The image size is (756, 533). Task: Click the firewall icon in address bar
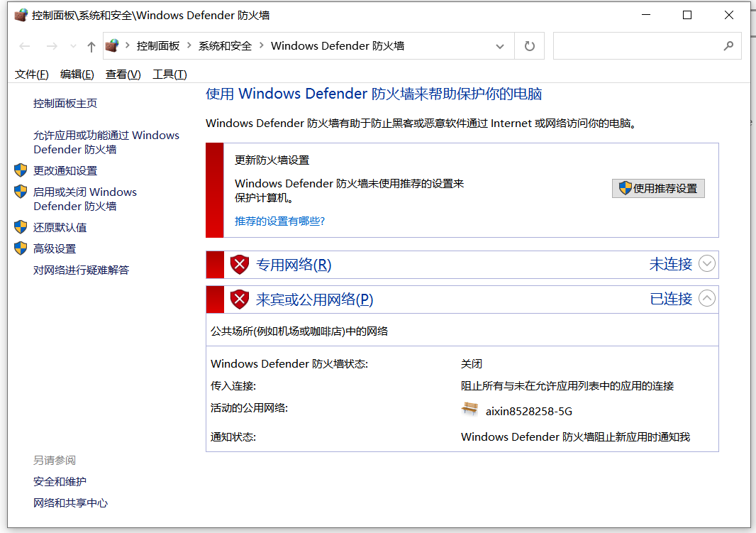pos(112,46)
